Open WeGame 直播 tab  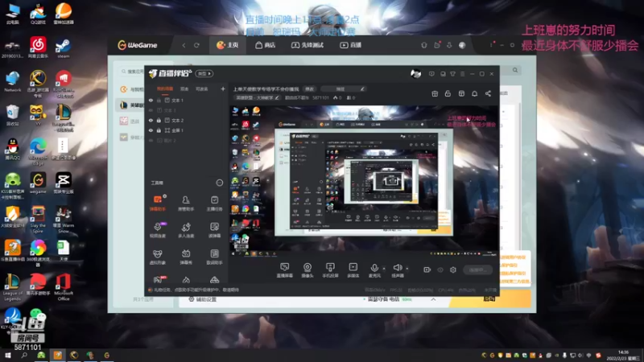(x=350, y=45)
